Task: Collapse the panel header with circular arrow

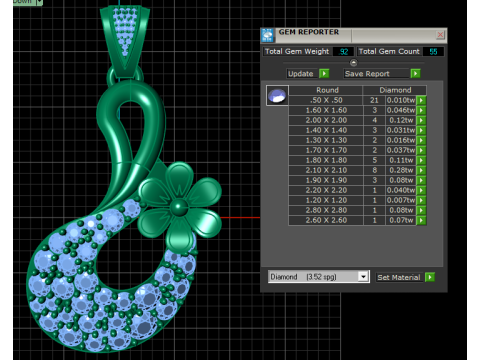Action: (x=354, y=62)
